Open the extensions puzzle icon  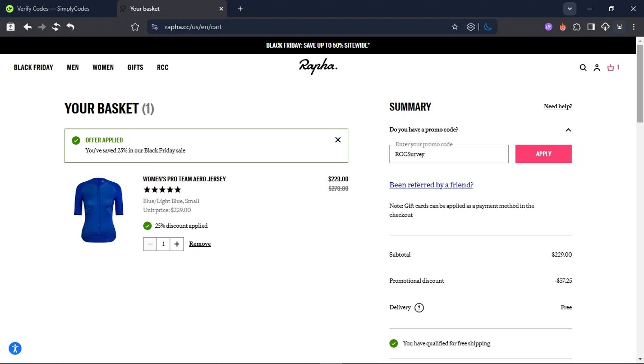click(x=577, y=27)
